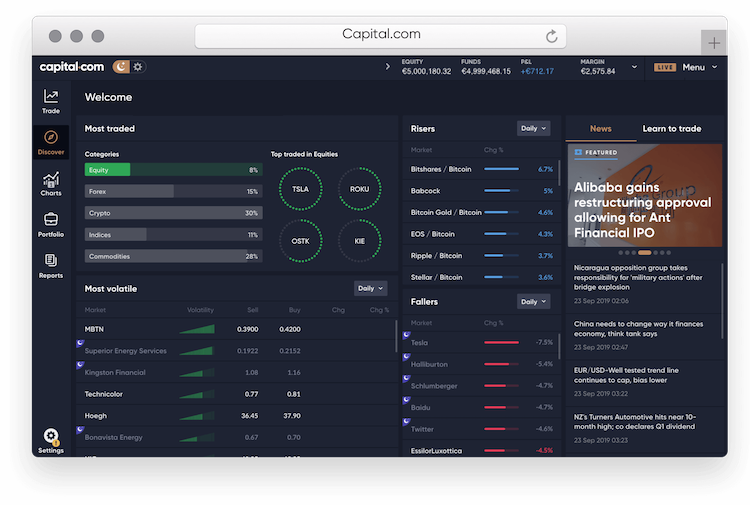Expand the Menu dropdown
Screen dimensions: 750x505
coord(700,67)
